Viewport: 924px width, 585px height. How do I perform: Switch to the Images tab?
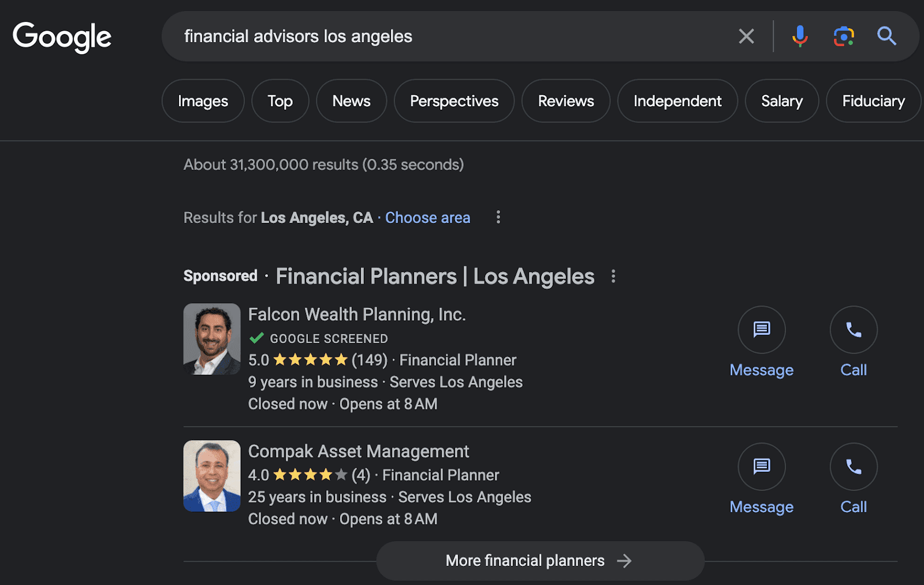point(203,100)
